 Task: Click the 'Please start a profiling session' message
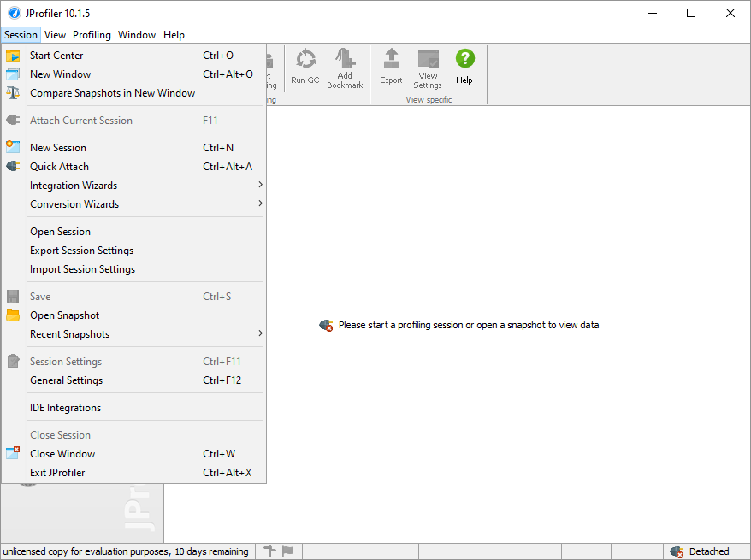[x=469, y=325]
